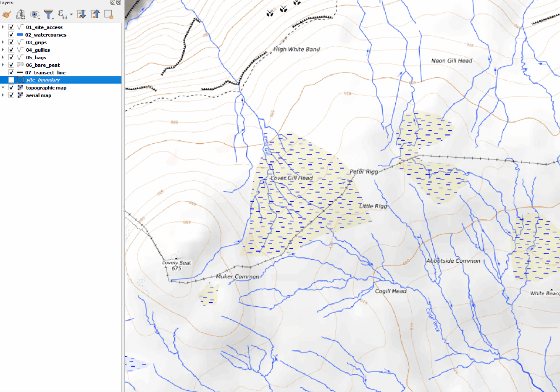
Task: Uncheck the 02_watercourses layer visibility
Action: [11, 35]
